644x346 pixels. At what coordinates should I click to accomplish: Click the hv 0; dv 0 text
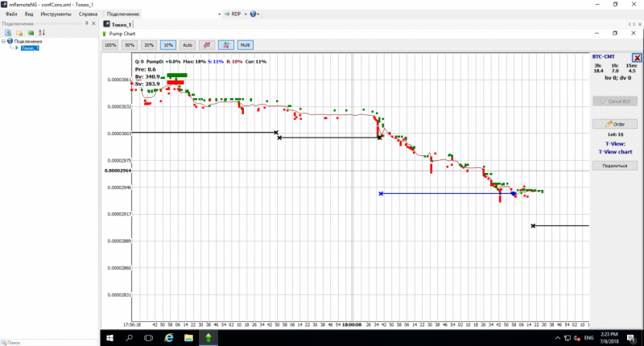click(x=617, y=77)
